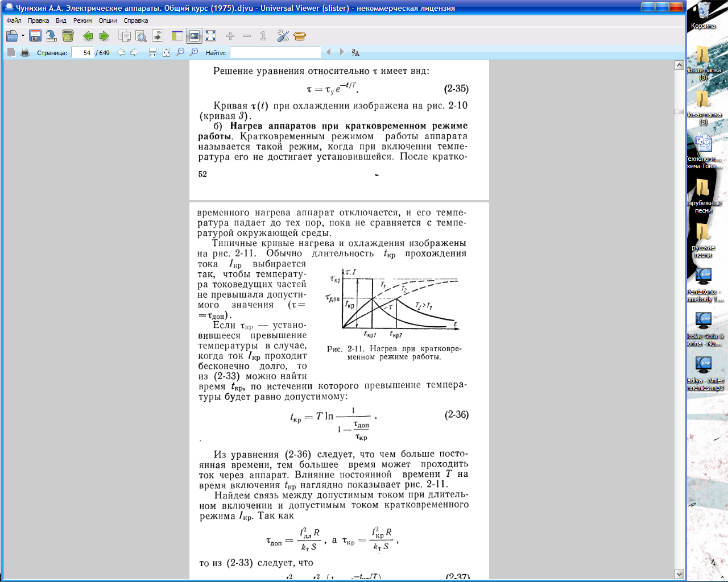Image resolution: width=728 pixels, height=582 pixels.
Task: Click the fit whole page icon
Action: point(166,52)
